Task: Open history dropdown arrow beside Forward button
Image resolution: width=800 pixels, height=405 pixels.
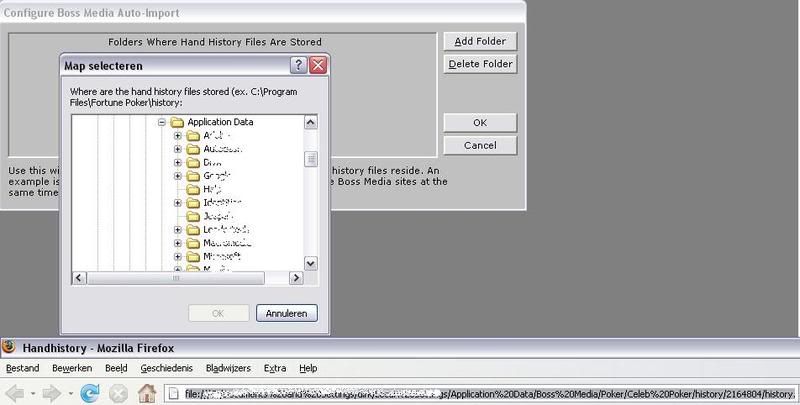Action: tap(70, 394)
